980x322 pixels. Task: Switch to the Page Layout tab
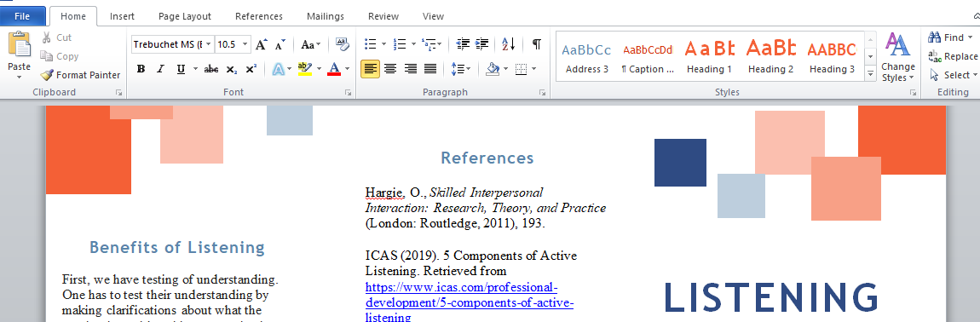coord(185,16)
